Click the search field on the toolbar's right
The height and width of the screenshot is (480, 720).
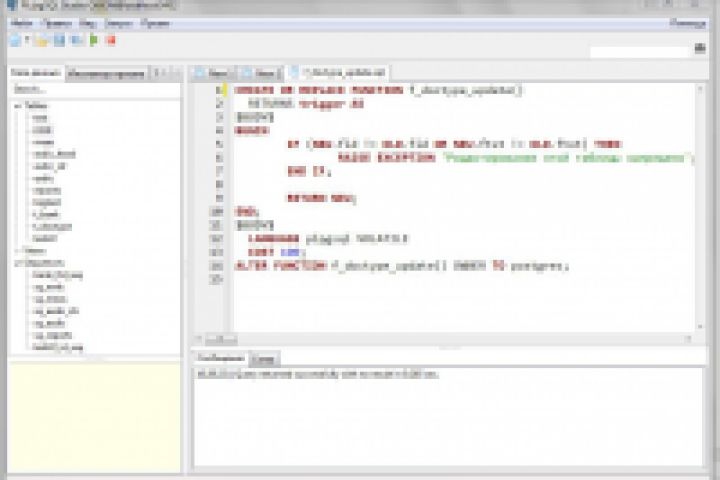click(640, 52)
